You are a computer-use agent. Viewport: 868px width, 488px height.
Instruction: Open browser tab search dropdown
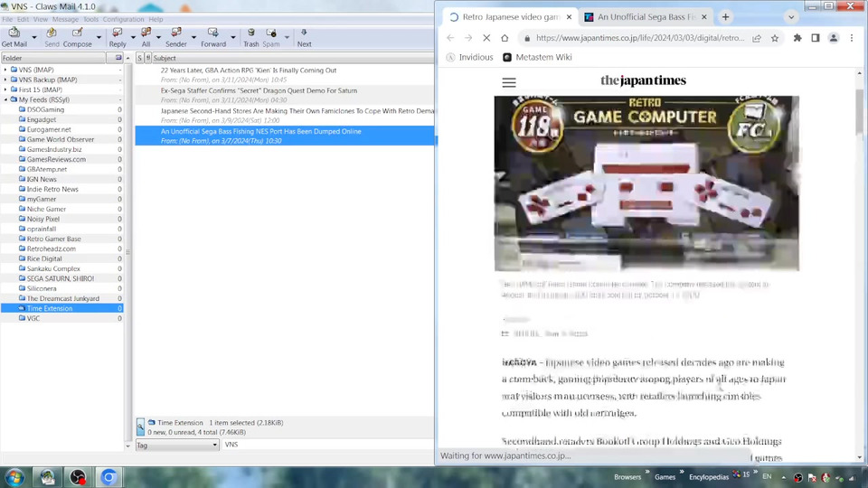(x=791, y=16)
